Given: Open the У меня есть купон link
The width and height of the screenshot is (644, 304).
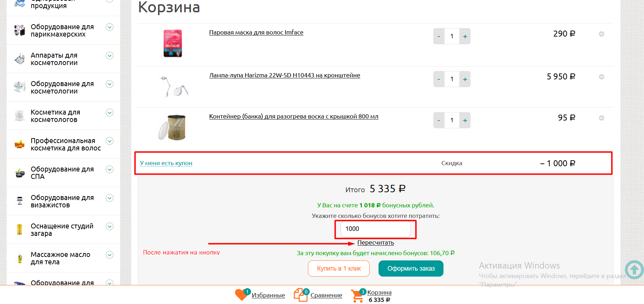Looking at the screenshot, I should click(x=166, y=163).
